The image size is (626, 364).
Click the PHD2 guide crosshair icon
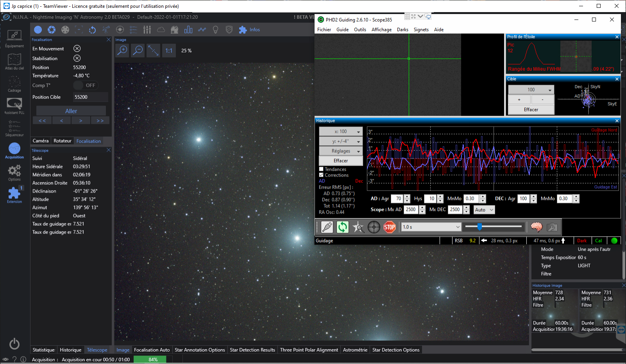(374, 227)
